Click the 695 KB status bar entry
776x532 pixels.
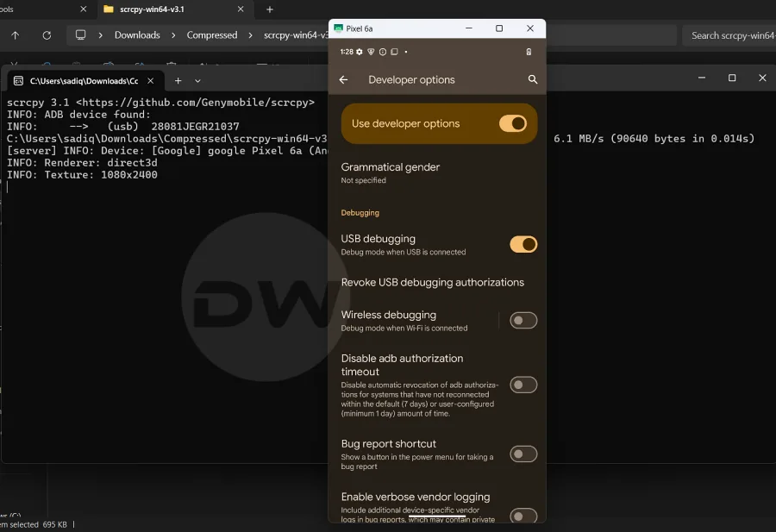(x=54, y=524)
